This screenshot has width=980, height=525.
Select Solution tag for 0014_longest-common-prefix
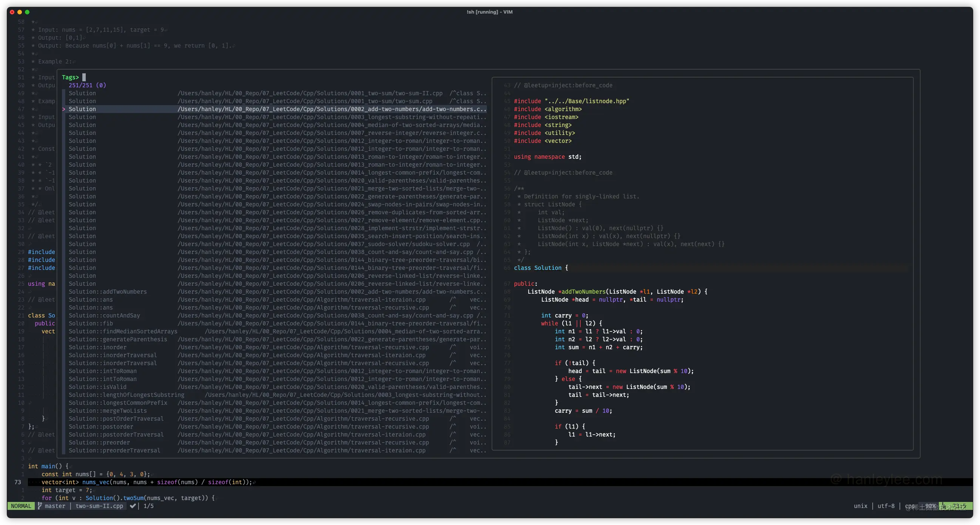274,172
